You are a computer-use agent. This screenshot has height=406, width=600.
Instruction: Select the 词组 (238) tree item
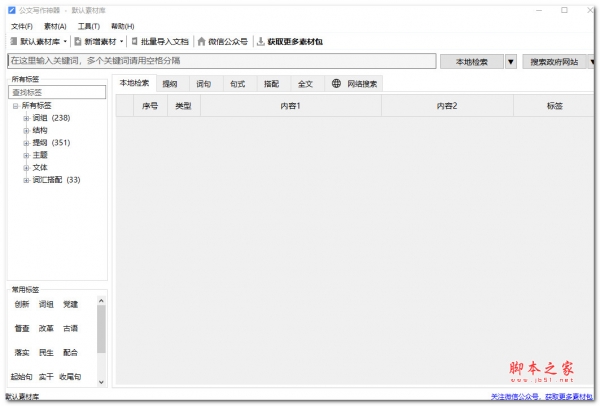click(x=51, y=118)
